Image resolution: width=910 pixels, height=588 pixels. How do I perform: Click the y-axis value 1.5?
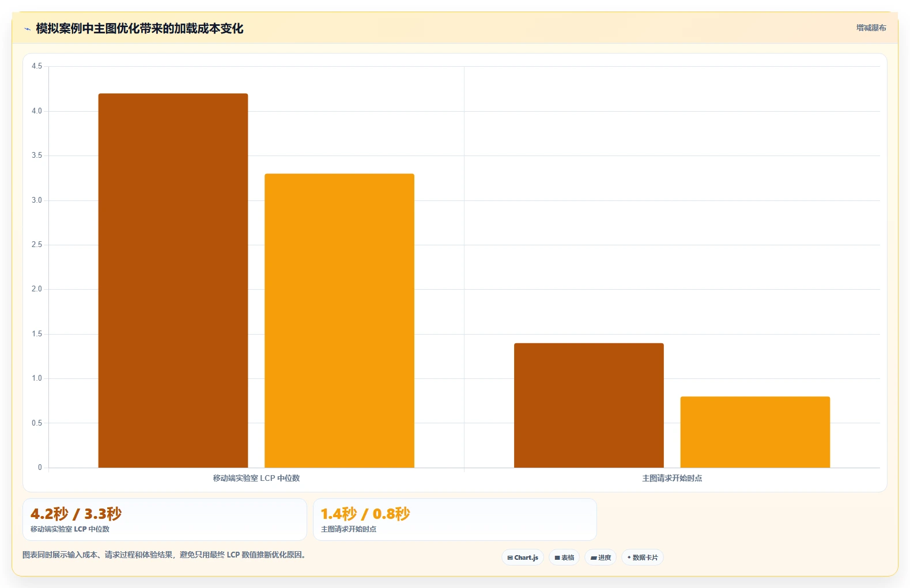tap(37, 334)
